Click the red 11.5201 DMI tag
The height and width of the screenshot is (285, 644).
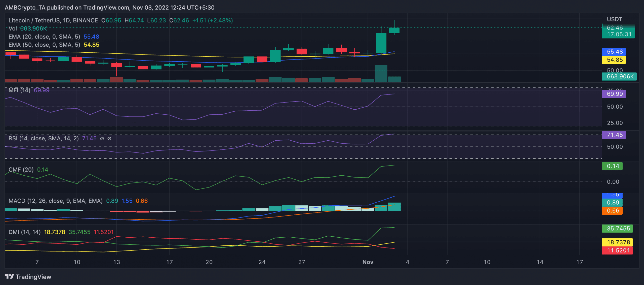(618, 250)
